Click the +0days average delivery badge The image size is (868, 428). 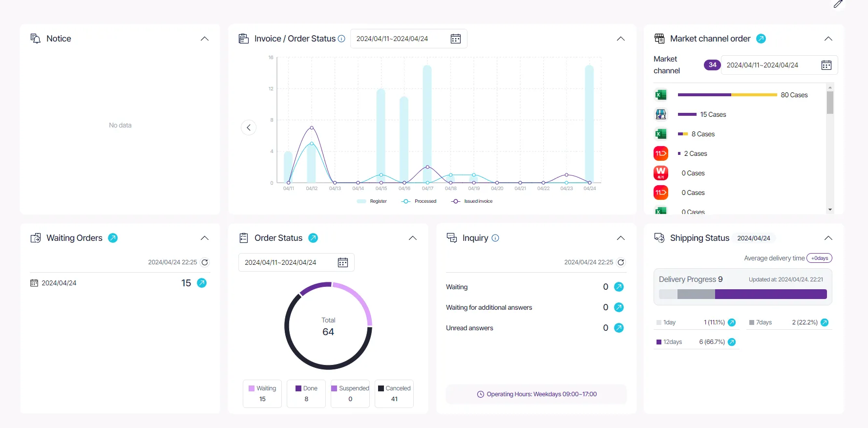point(819,258)
